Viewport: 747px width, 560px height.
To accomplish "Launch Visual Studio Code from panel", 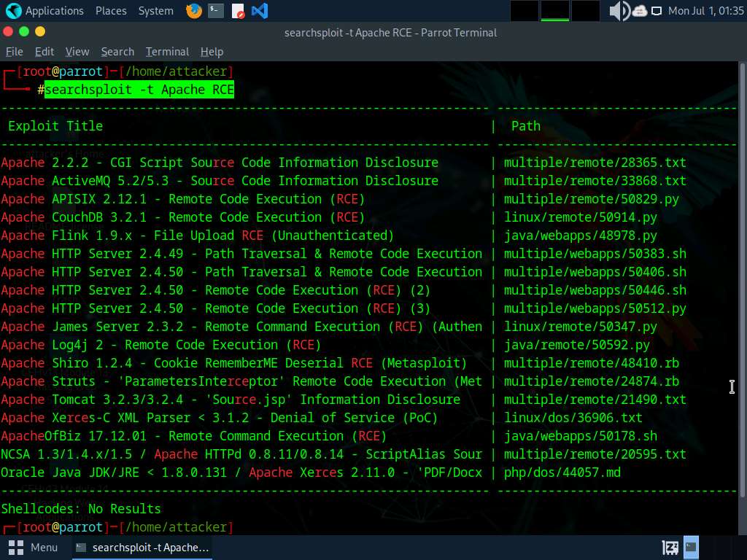I will click(259, 11).
